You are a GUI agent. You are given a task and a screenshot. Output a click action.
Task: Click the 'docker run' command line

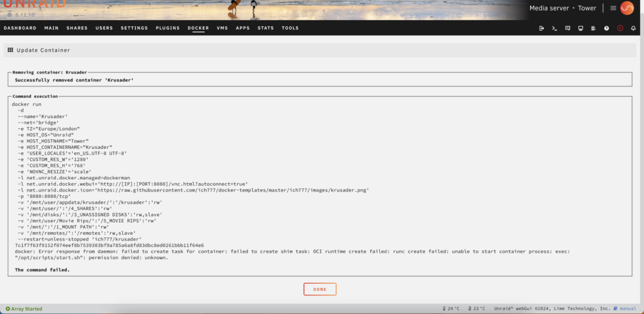26,104
